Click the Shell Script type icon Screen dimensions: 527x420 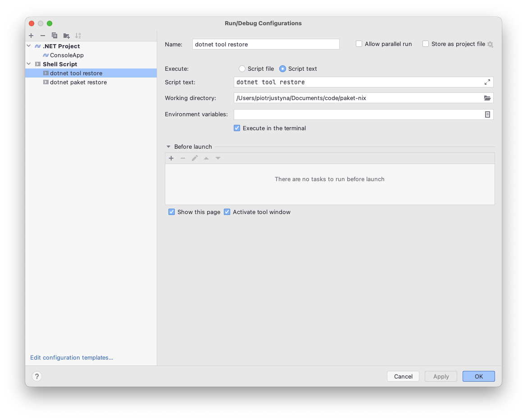(38, 64)
